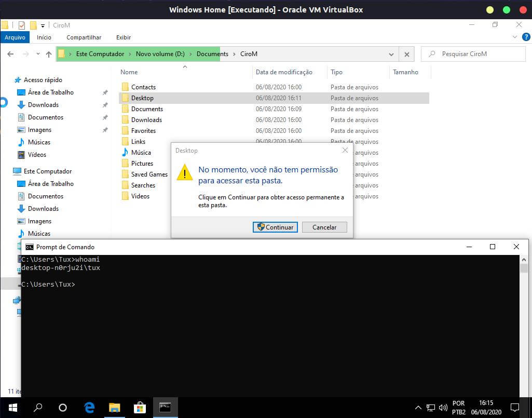The height and width of the screenshot is (418, 532).
Task: Select the Downloads folder in file list
Action: tap(146, 120)
